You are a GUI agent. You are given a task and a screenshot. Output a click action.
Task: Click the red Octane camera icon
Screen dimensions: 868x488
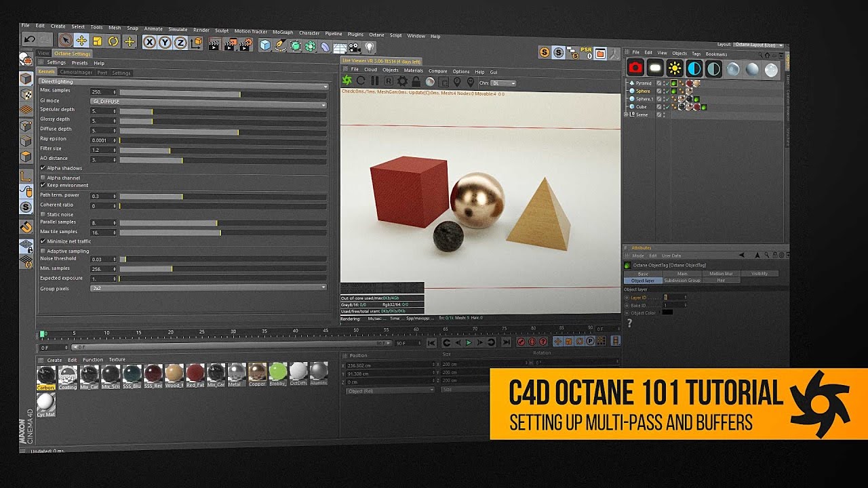(635, 67)
